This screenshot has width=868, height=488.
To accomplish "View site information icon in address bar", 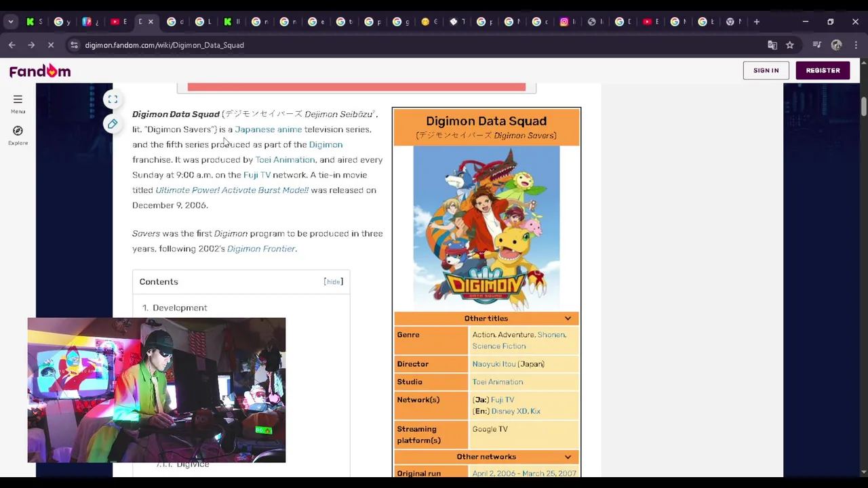I will [74, 45].
